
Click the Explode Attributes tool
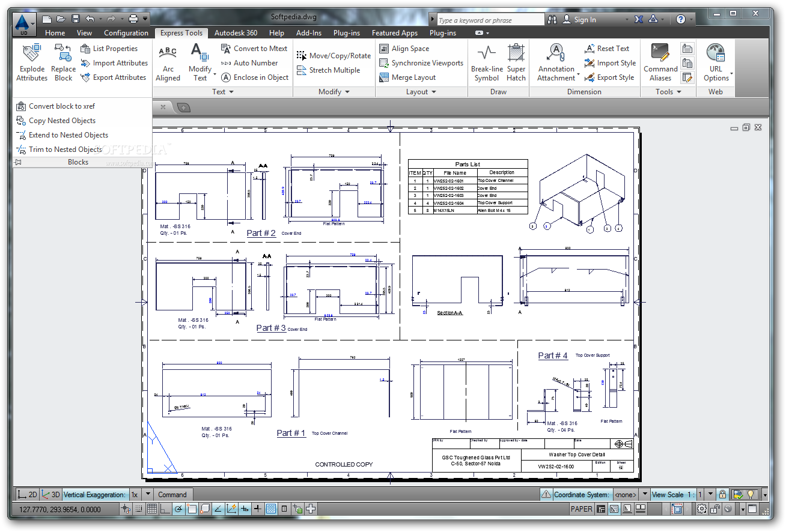tap(32, 62)
